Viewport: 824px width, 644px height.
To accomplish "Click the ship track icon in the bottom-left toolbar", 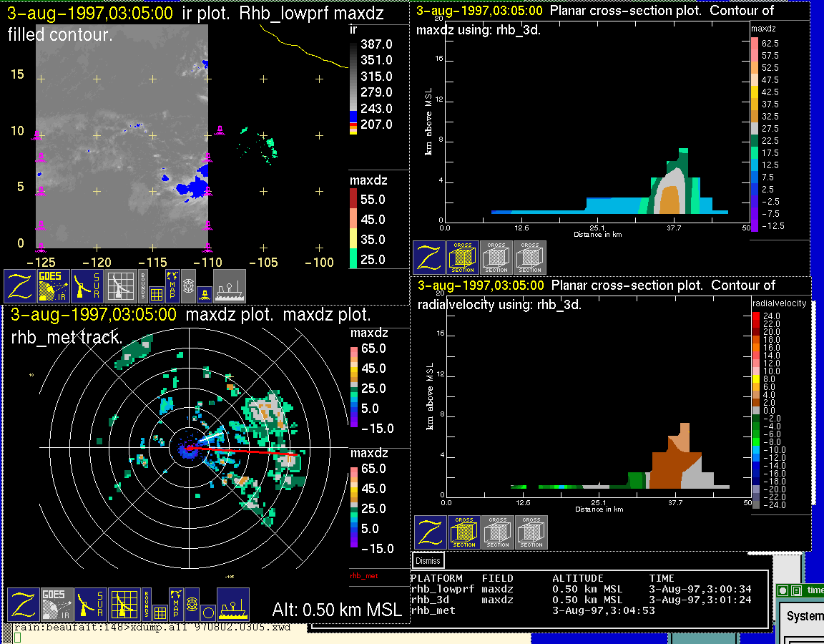I will (232, 605).
